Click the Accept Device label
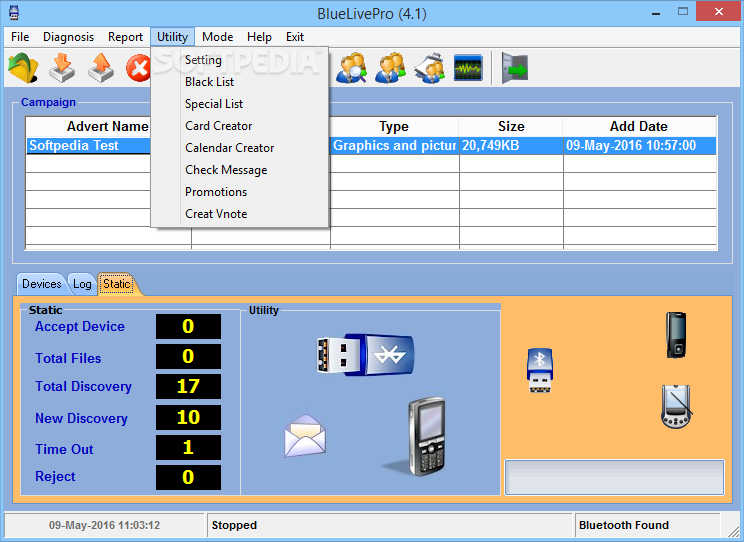The image size is (744, 542). [80, 327]
